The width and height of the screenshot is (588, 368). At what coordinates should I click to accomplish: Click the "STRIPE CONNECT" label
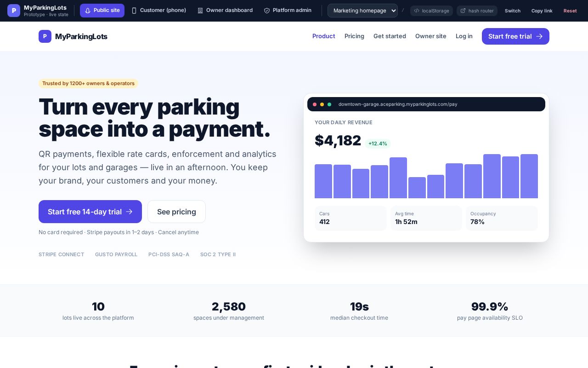62,254
